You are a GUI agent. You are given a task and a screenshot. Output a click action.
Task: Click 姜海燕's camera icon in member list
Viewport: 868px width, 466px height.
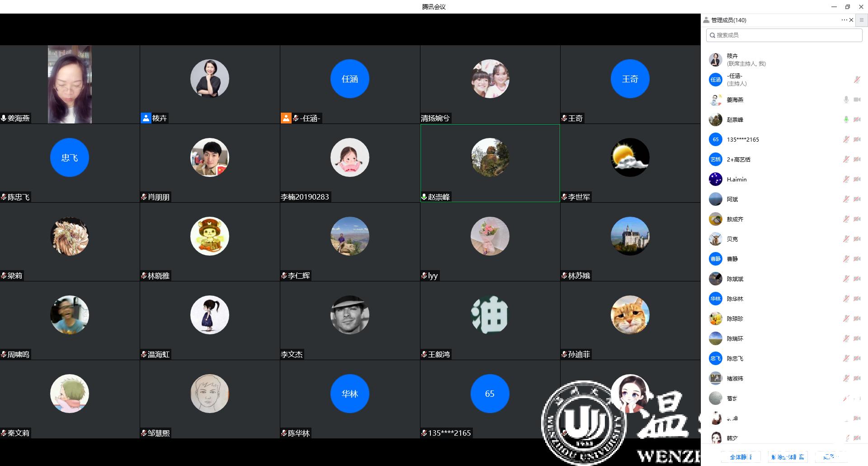click(x=857, y=100)
